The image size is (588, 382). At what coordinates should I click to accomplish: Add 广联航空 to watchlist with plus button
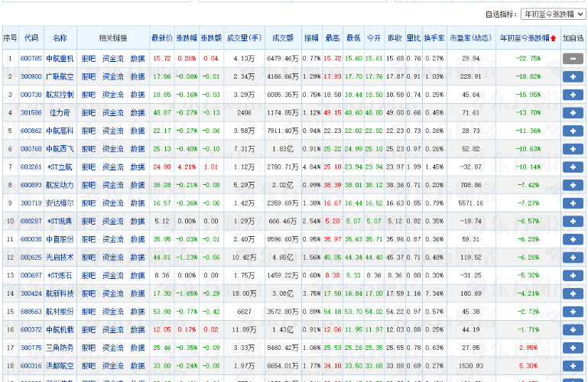pos(573,76)
